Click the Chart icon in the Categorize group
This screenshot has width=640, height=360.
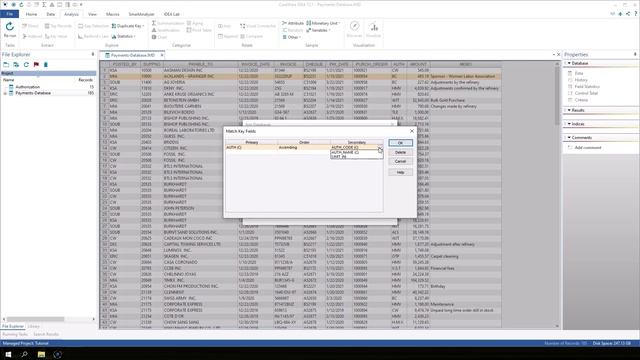[x=159, y=37]
